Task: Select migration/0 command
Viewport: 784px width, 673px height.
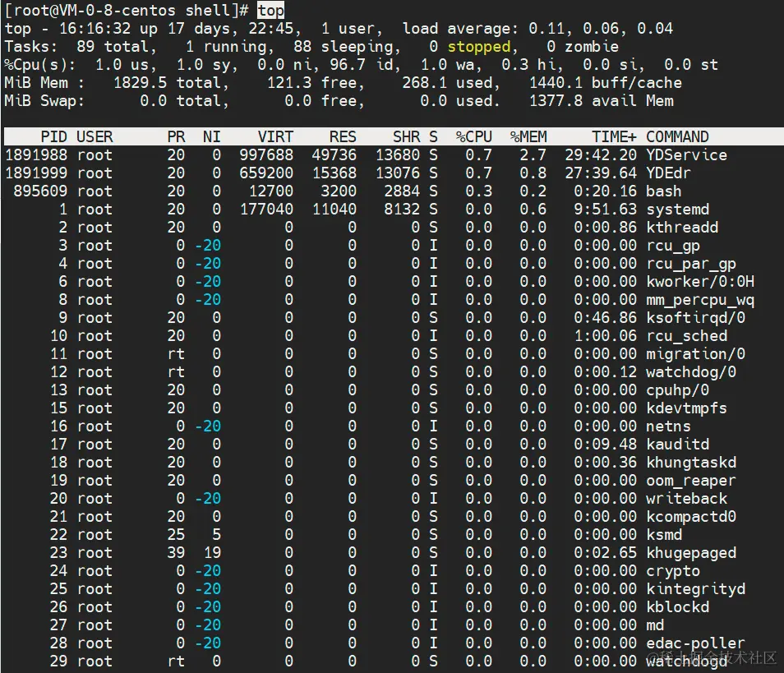Action: [695, 354]
